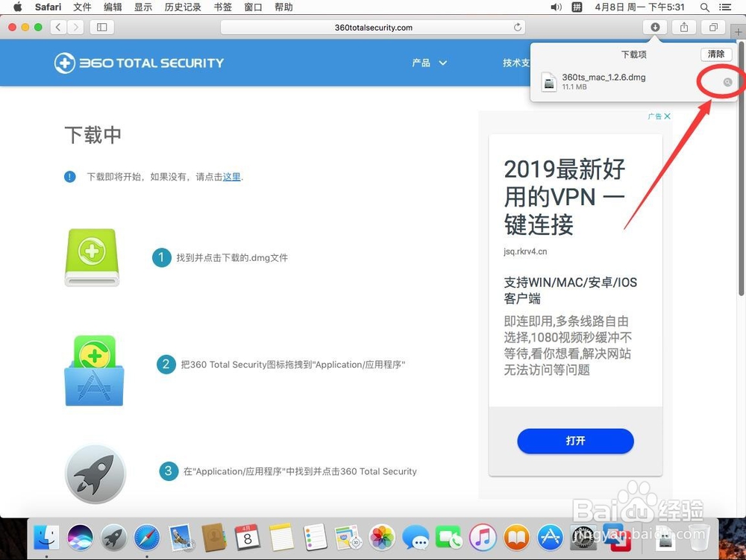Click the 这里 download link
This screenshot has height=560, width=746.
[x=232, y=177]
